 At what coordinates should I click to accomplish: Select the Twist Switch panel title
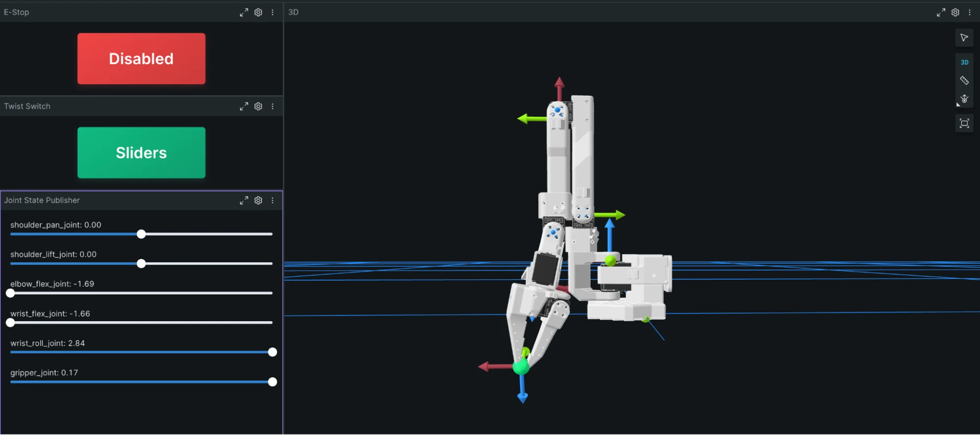27,106
